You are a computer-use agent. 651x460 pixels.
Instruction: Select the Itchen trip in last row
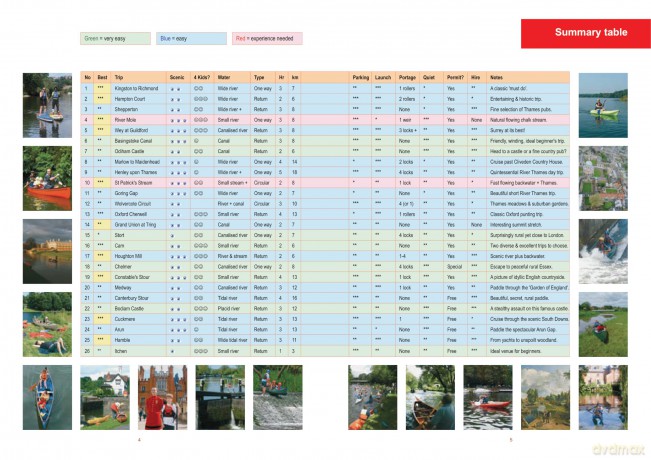click(x=121, y=351)
